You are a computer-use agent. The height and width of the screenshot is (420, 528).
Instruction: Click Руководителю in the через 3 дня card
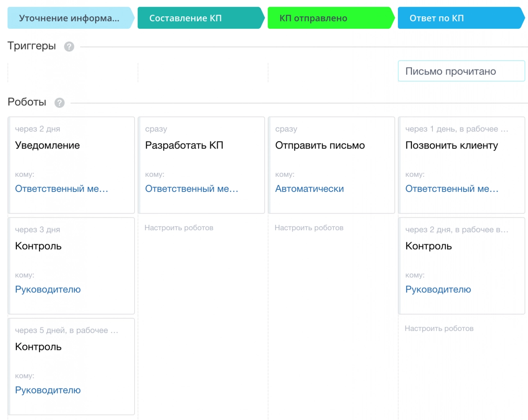[48, 290]
